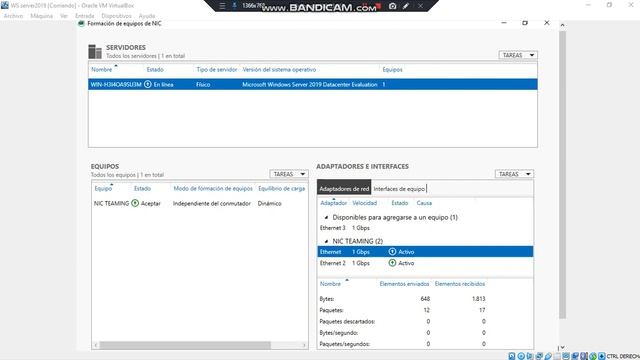Sort adapters by the Velocidad column header
The image size is (640, 360).
pos(364,202)
